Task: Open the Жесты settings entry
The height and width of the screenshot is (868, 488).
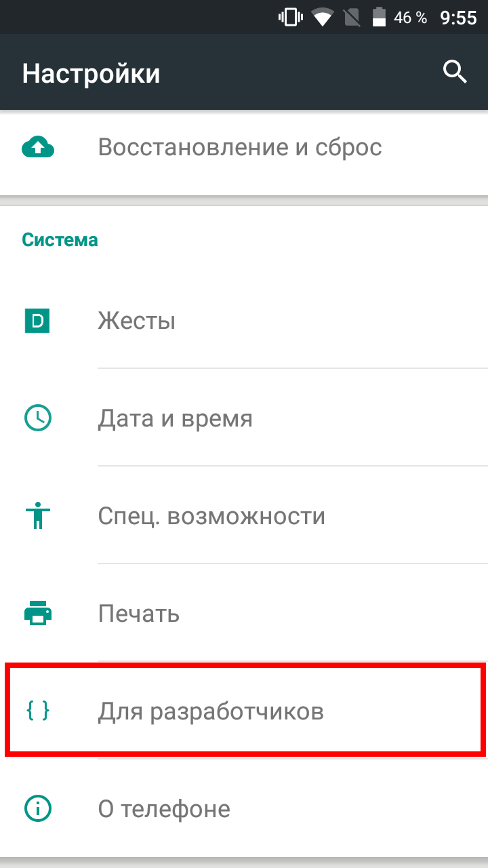Action: (x=244, y=321)
